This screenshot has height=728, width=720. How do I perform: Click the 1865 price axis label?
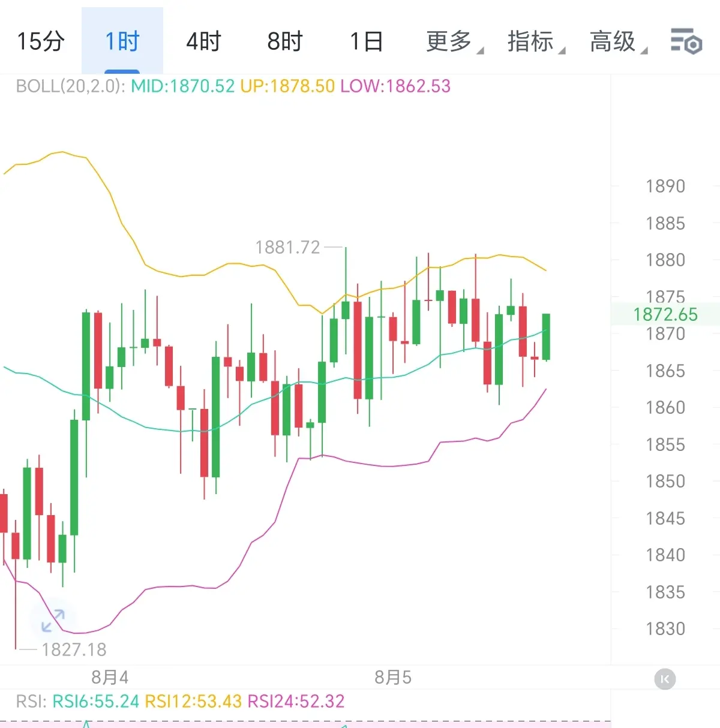(x=665, y=371)
